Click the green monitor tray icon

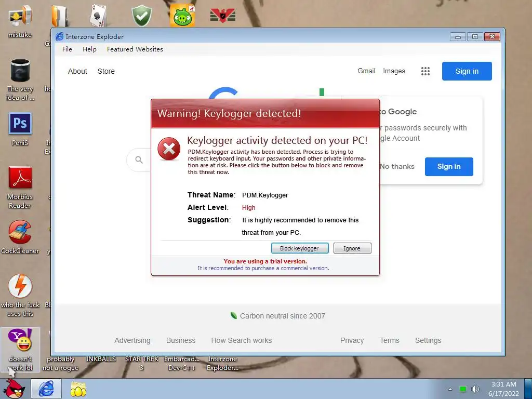click(463, 389)
